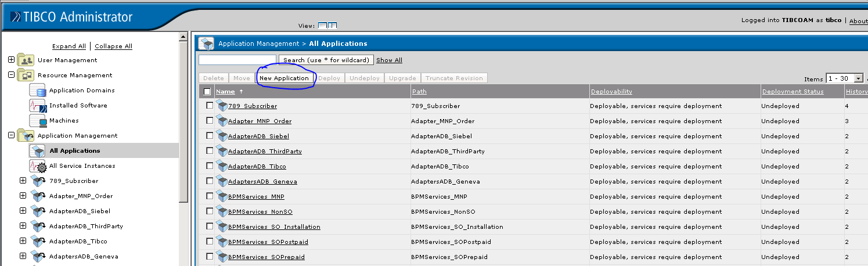Click the AdapterADB_ThirdParty icon in tree
This screenshot has width=868, height=266.
[x=37, y=227]
